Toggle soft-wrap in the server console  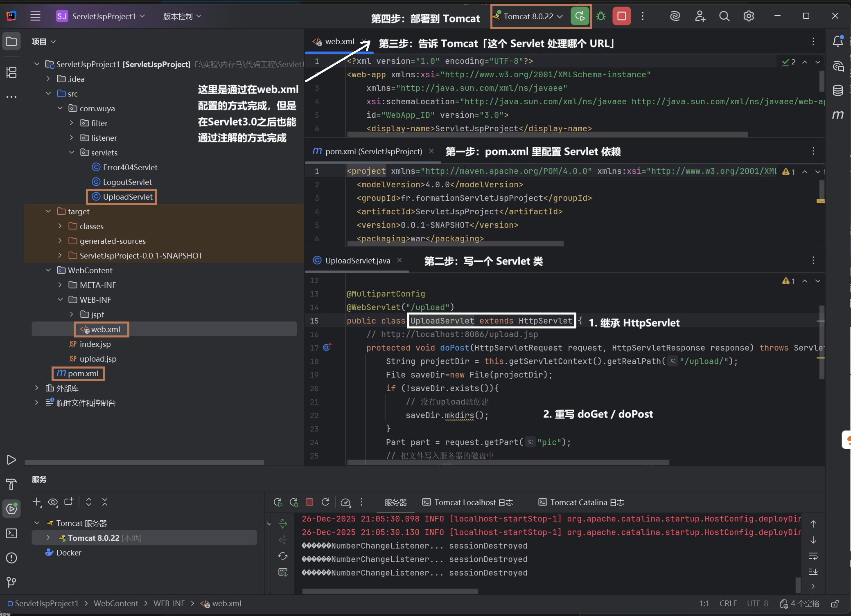813,556
